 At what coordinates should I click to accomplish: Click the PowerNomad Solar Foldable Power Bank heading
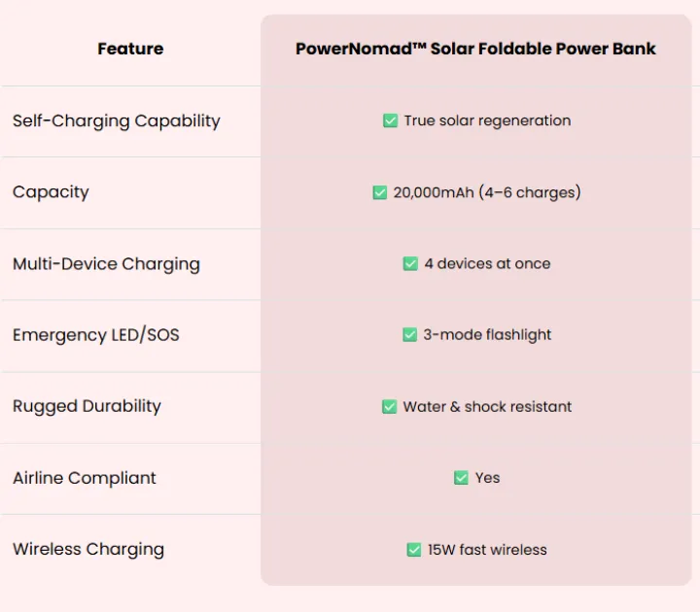(x=475, y=49)
